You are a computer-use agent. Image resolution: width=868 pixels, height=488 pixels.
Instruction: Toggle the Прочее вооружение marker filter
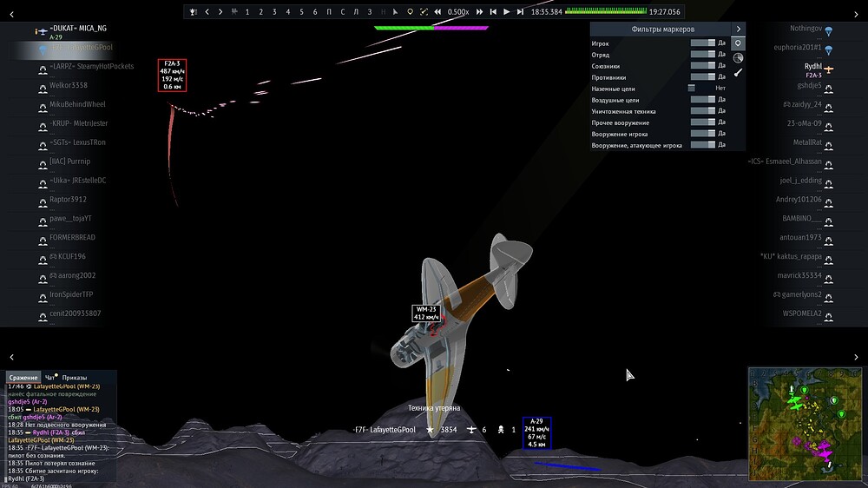(703, 122)
